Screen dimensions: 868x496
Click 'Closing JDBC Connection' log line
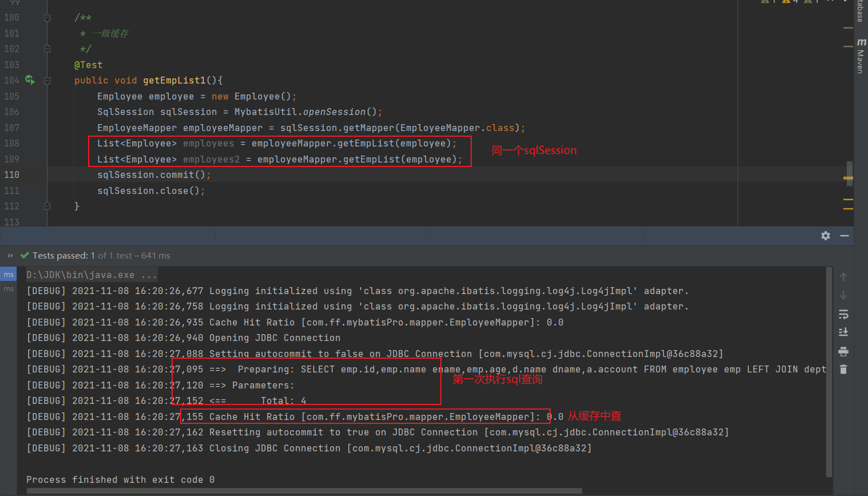pyautogui.click(x=309, y=449)
